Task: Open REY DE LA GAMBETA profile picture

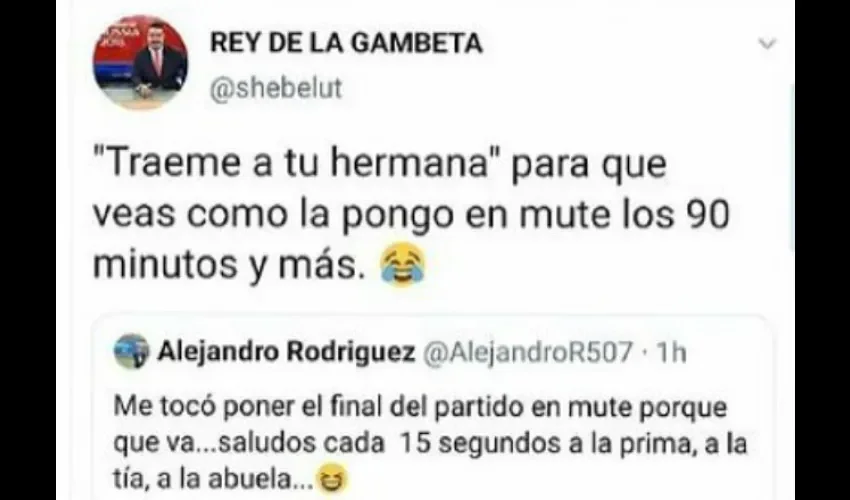Action: [140, 62]
